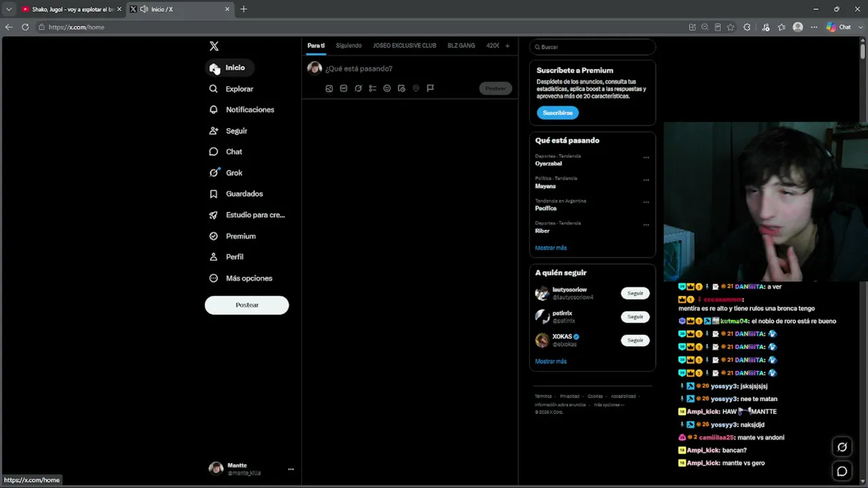Open the Notificaciones bell icon

[x=214, y=110]
